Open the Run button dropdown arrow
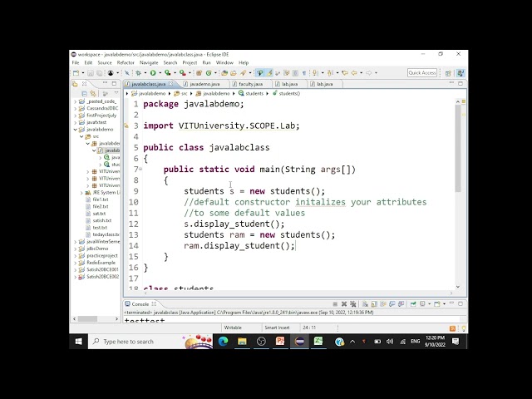Viewport: 532px width, 399px height. coord(160,73)
